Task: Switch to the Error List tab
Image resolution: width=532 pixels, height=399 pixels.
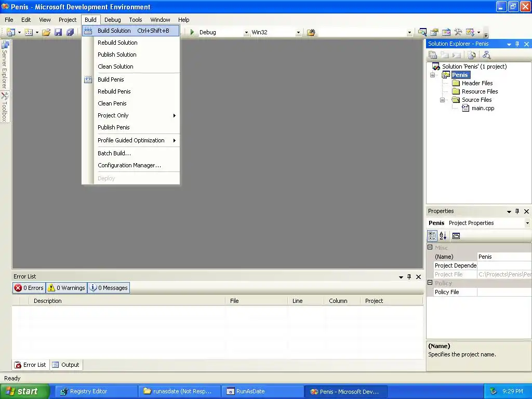Action: [x=31, y=365]
